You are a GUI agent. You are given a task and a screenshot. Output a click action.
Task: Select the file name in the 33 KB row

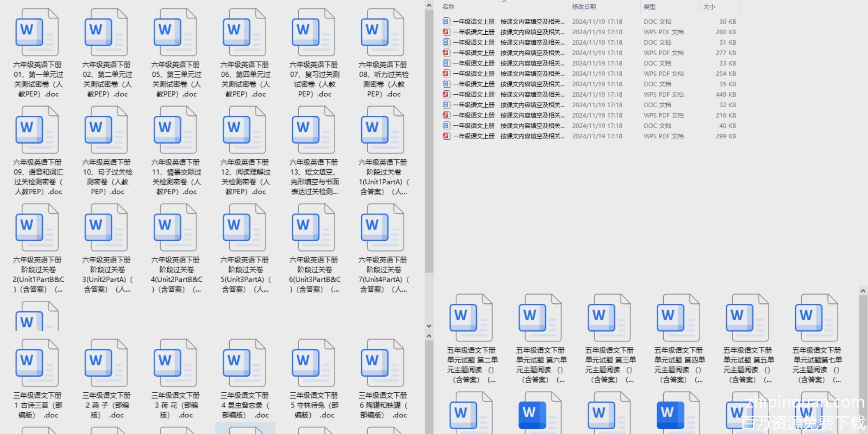[x=509, y=63]
